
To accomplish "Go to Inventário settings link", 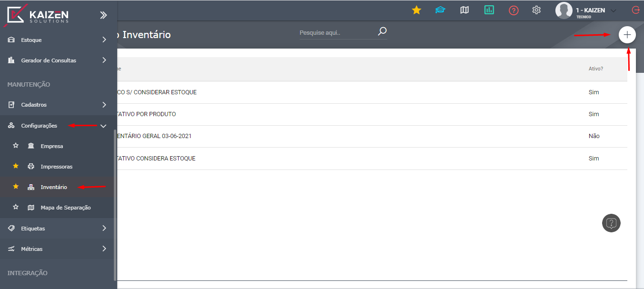I will [x=54, y=187].
